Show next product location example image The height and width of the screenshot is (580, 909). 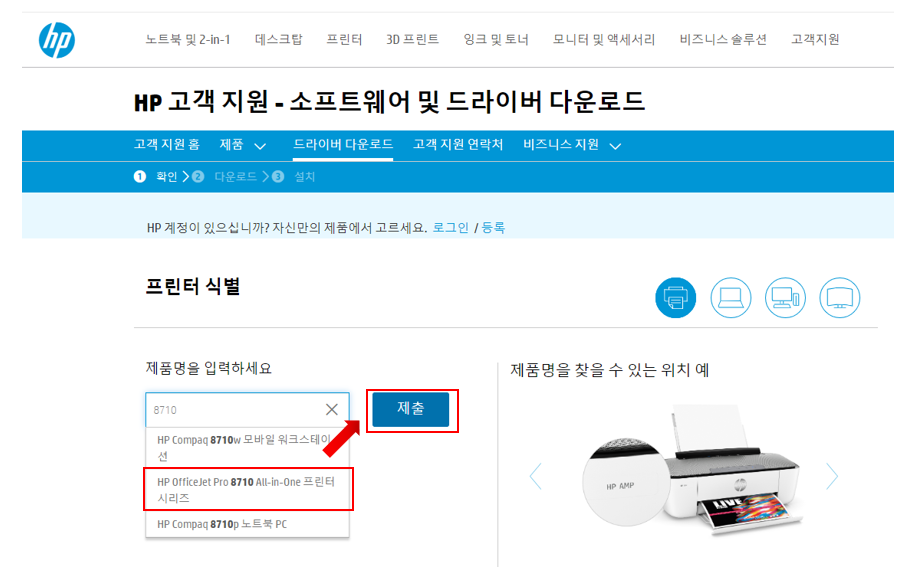coord(832,476)
